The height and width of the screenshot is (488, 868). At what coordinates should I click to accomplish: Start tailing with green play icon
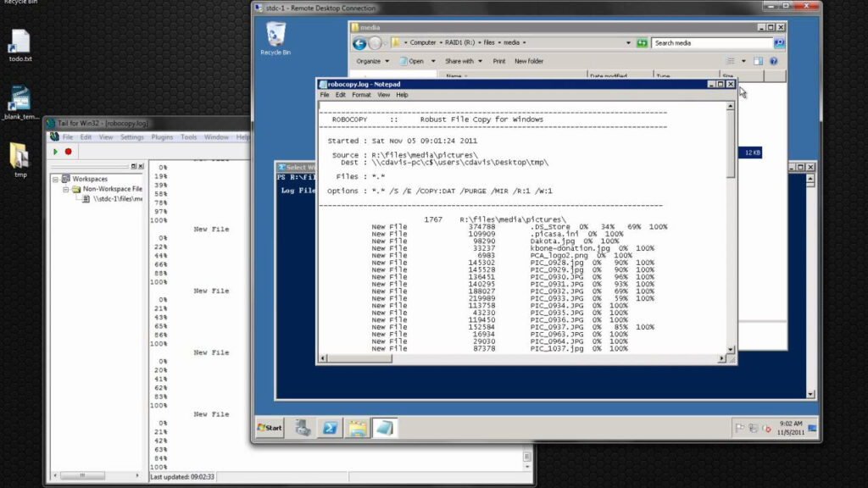pos(55,152)
